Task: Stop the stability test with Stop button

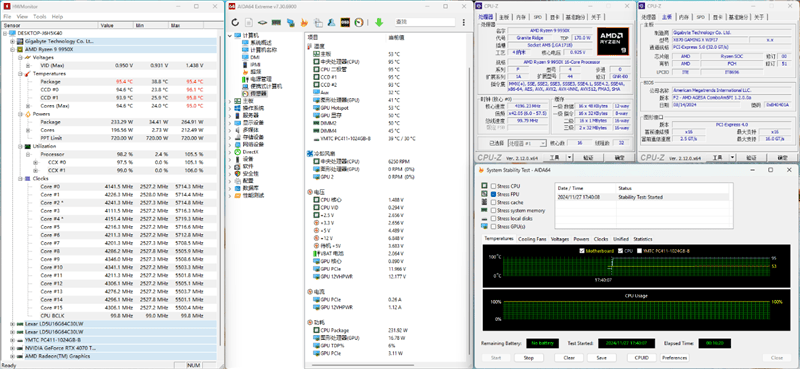Action: (x=529, y=358)
